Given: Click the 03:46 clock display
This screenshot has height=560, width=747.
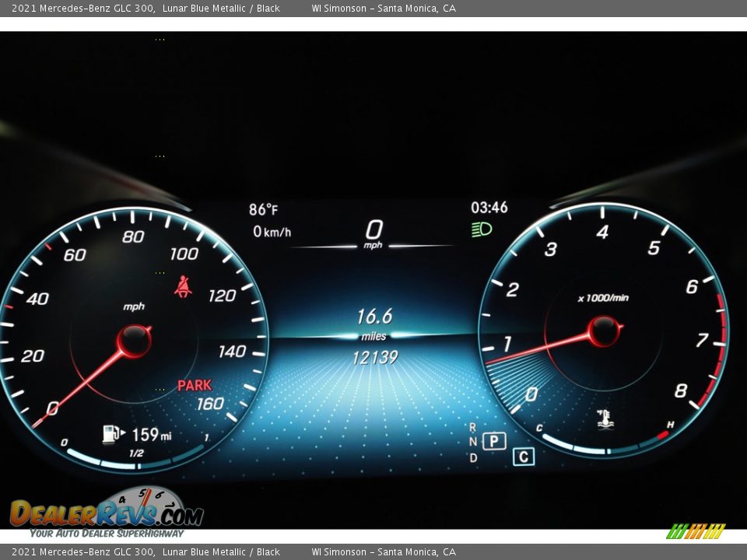Looking at the screenshot, I should [x=489, y=207].
